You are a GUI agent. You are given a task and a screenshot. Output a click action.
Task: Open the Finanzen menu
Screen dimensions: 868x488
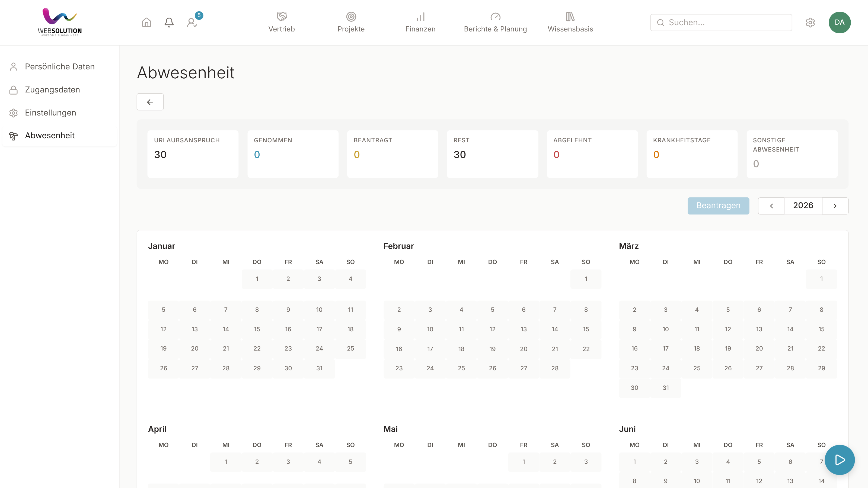420,22
